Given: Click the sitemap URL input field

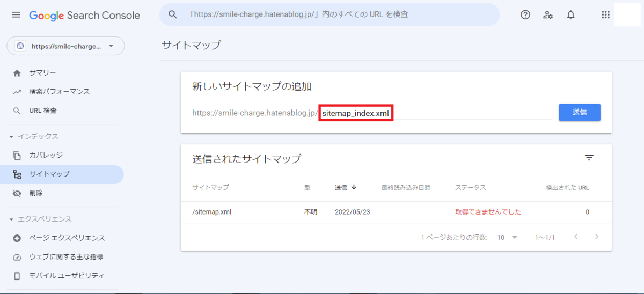Looking at the screenshot, I should [x=435, y=113].
